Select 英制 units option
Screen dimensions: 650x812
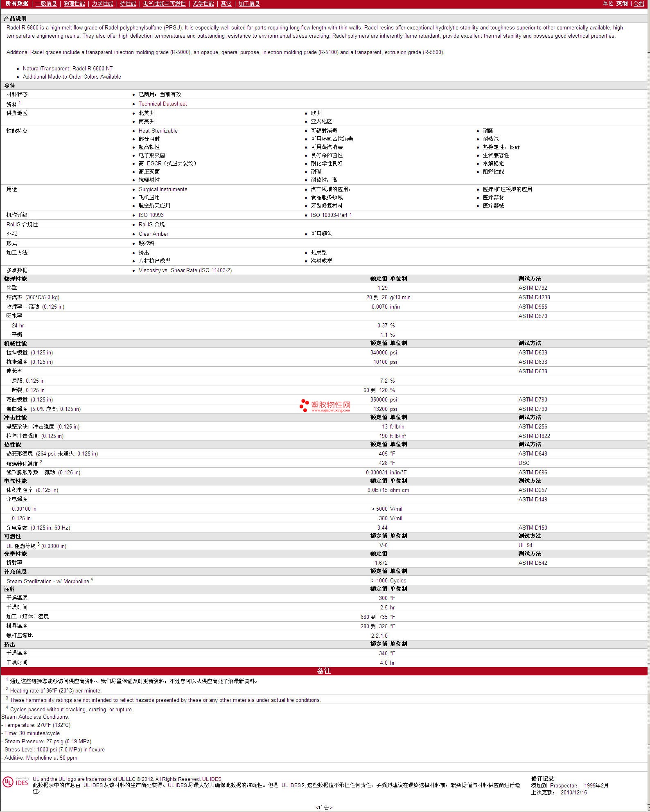click(x=622, y=4)
